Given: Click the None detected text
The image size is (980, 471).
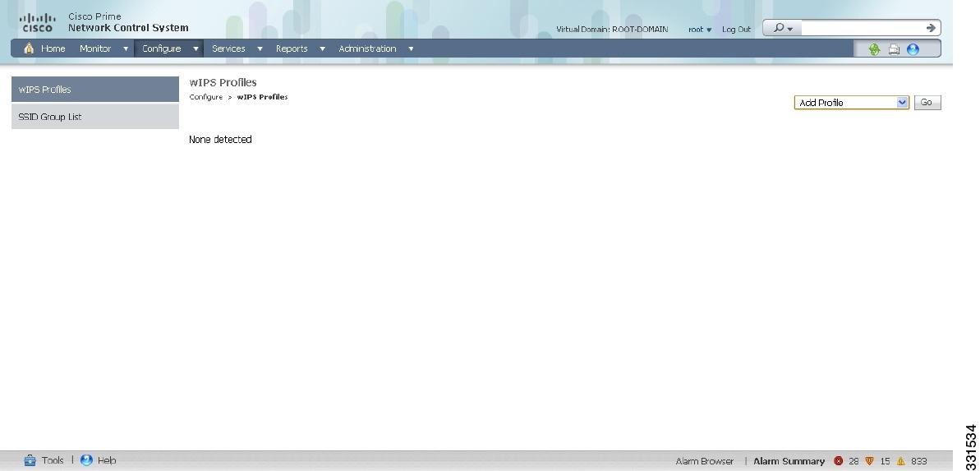Looking at the screenshot, I should (220, 140).
